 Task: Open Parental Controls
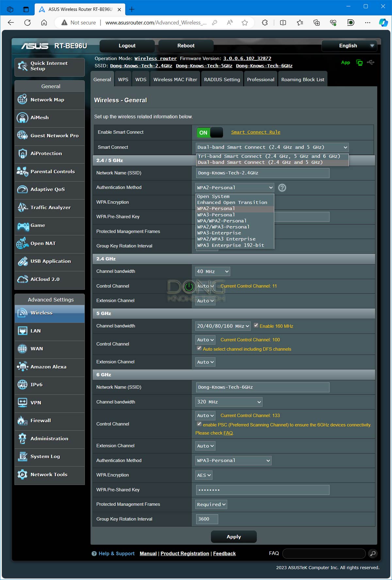coord(50,172)
